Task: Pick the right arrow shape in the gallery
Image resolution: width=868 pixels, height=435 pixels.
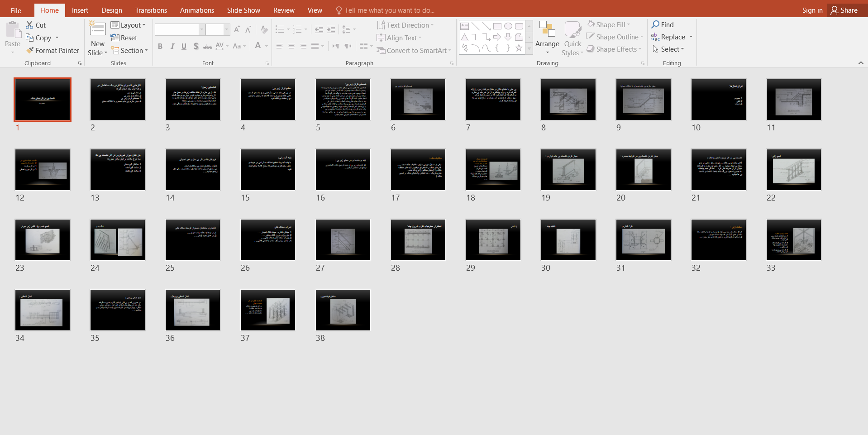Action: click(497, 37)
